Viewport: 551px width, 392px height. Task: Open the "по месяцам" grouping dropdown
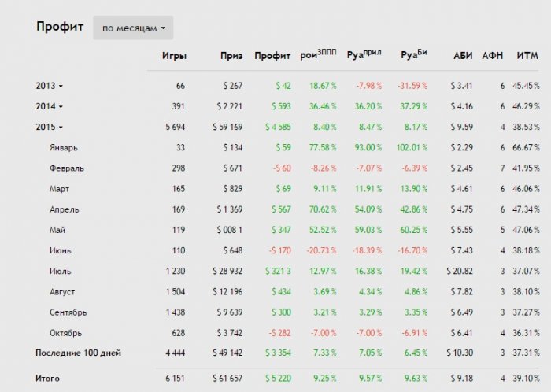(x=133, y=28)
